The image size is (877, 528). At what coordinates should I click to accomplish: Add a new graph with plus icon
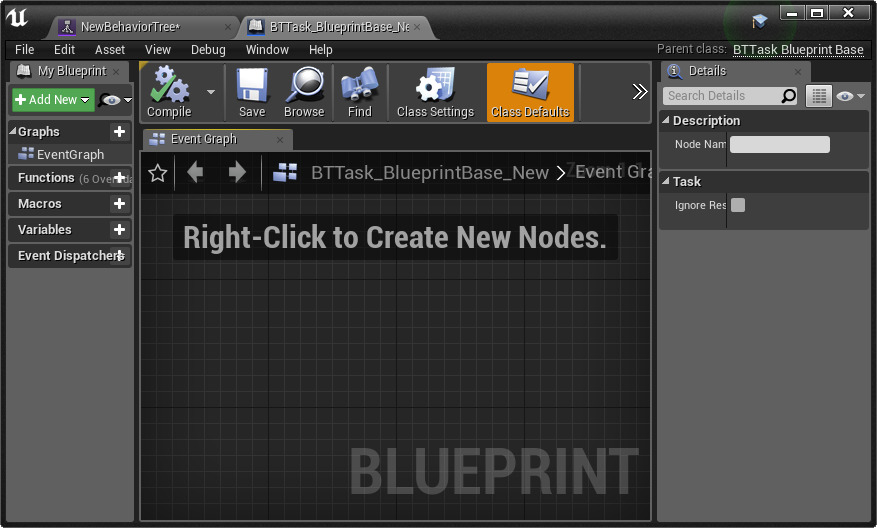(x=119, y=132)
